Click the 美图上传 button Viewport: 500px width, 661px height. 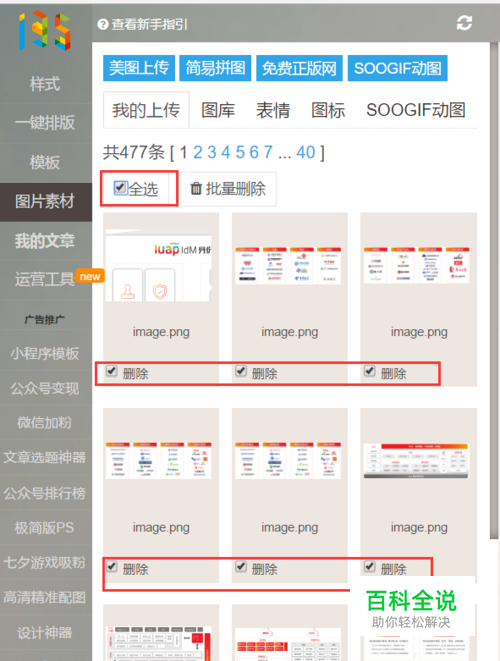pyautogui.click(x=139, y=68)
